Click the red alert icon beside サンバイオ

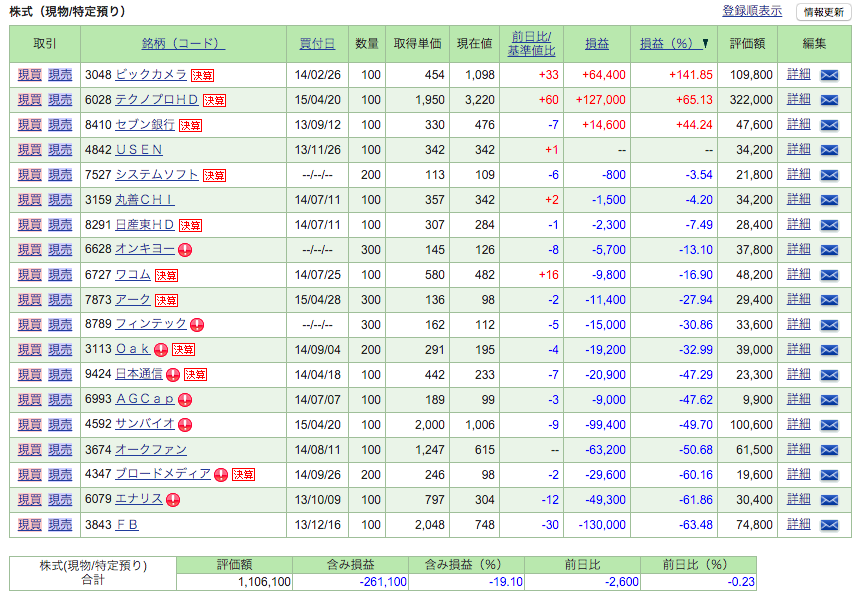tap(185, 425)
